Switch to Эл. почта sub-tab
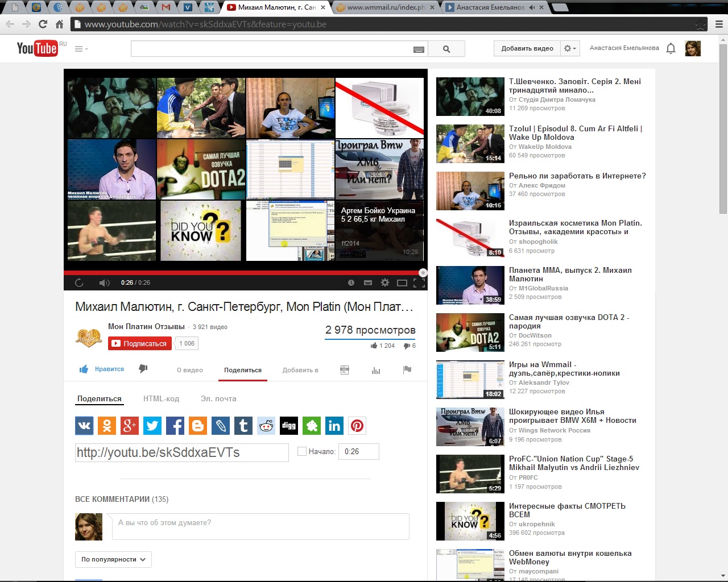728x582 pixels. pos(218,398)
